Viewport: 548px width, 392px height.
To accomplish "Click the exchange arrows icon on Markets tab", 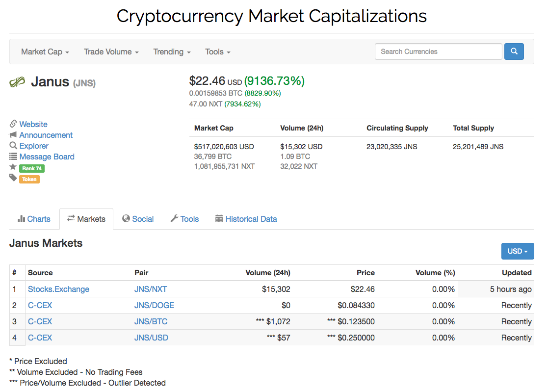I will click(71, 218).
